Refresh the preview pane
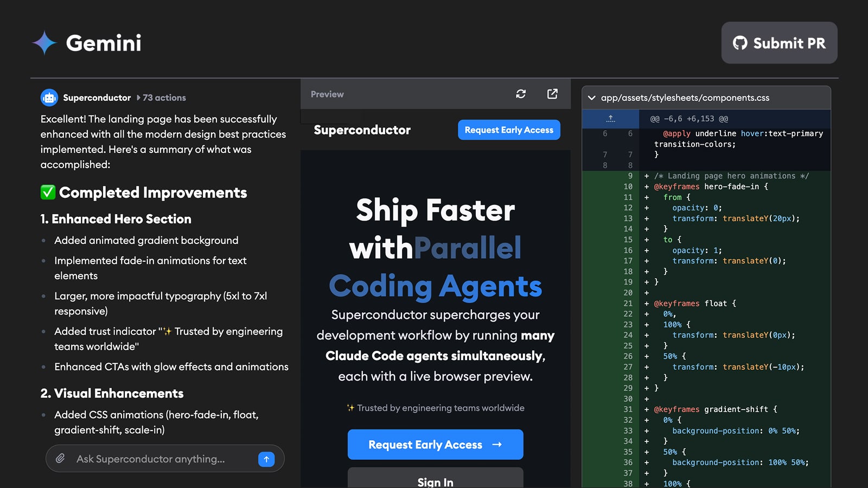The image size is (868, 488). (x=521, y=94)
